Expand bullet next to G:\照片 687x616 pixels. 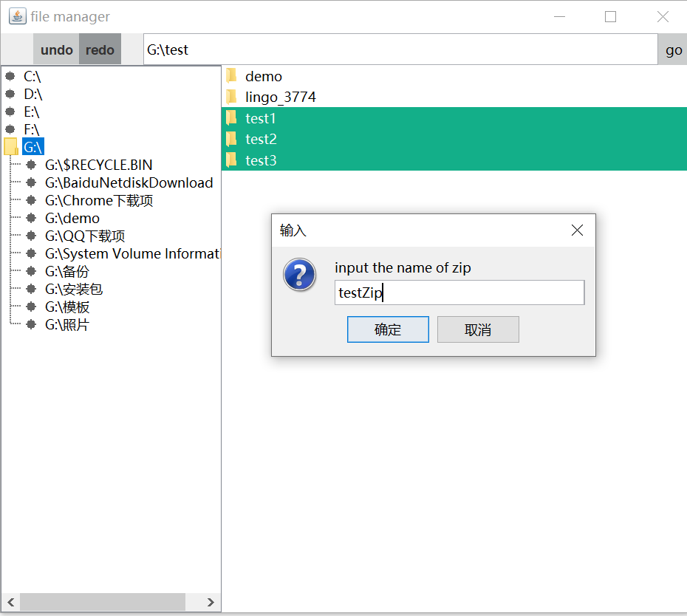31,324
